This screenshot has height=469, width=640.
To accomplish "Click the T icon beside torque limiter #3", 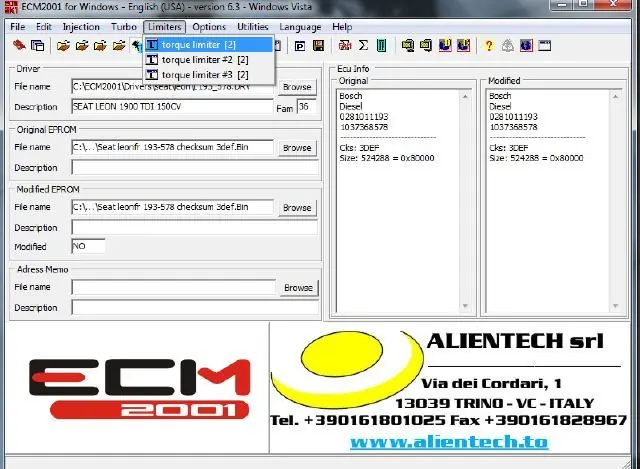I will [151, 75].
